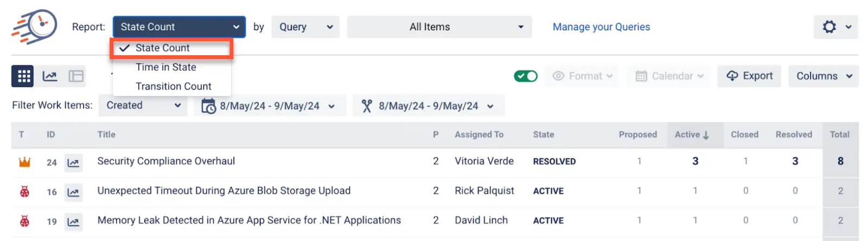Image resolution: width=868 pixels, height=241 pixels.
Task: Open the pivot table layout view icon
Action: (x=76, y=76)
